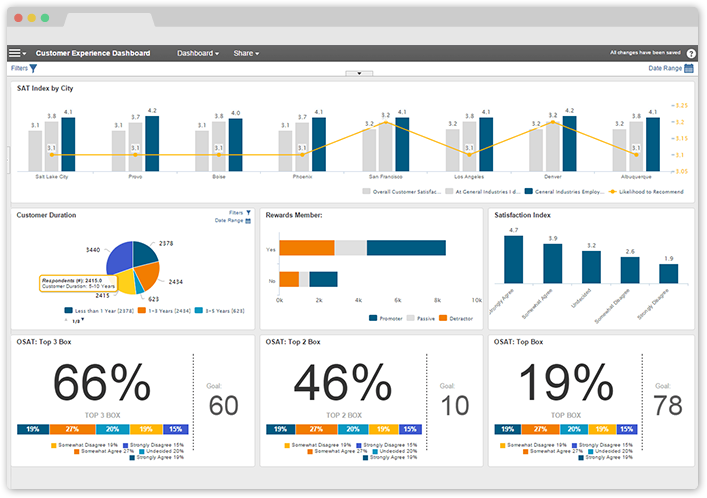Viewport: 707px width, 498px height.
Task: Click the Denver 4.2 dark blue bar
Action: click(x=569, y=143)
